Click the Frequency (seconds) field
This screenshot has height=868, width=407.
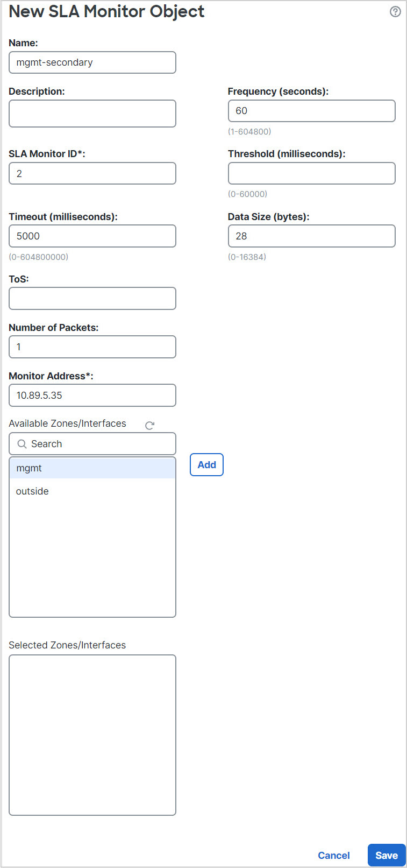(311, 111)
